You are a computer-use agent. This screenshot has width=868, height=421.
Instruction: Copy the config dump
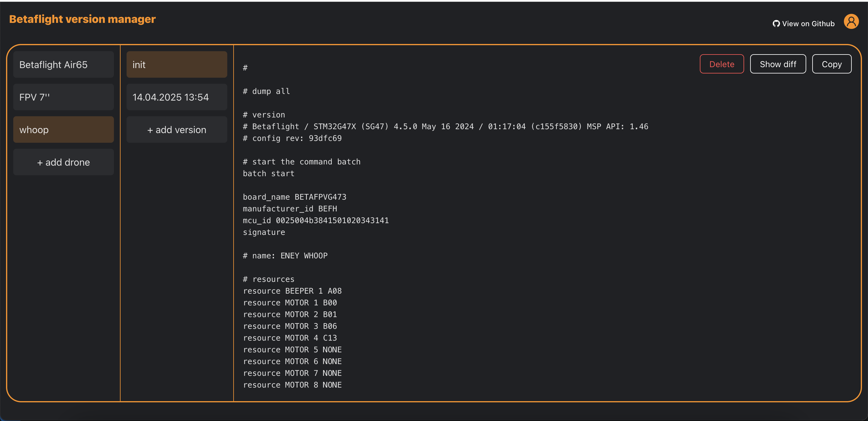pyautogui.click(x=832, y=64)
